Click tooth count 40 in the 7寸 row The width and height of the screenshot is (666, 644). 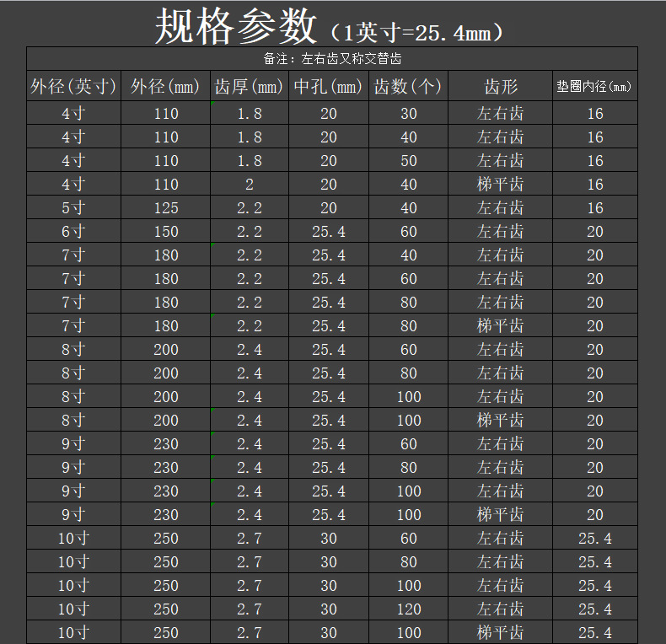(409, 255)
